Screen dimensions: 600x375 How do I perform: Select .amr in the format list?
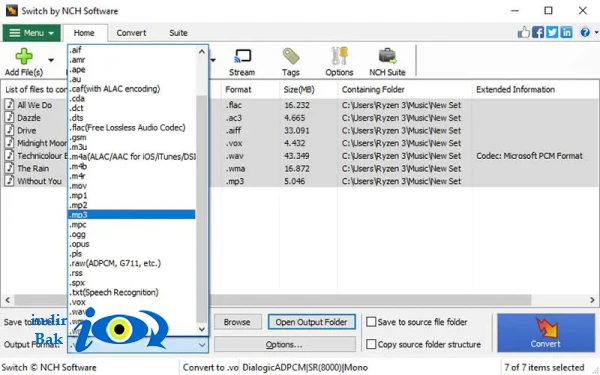pyautogui.click(x=132, y=60)
